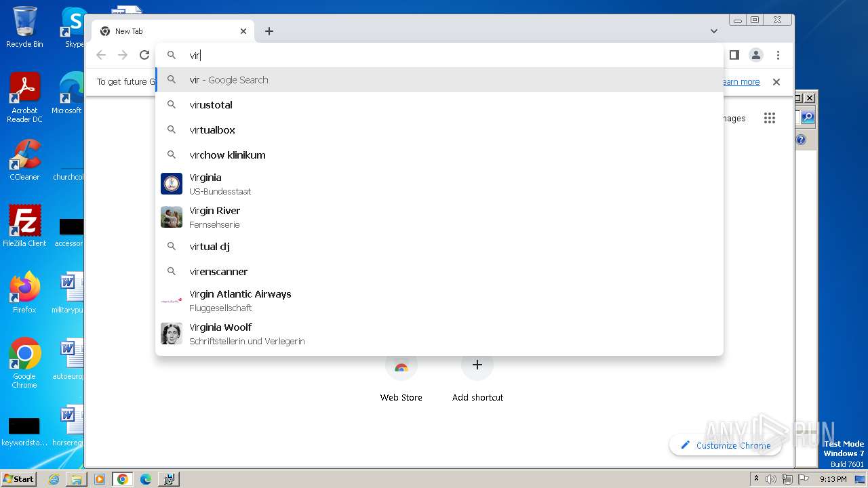This screenshot has height=488, width=868.
Task: Choose the virtualbox suggestion
Action: (439, 130)
